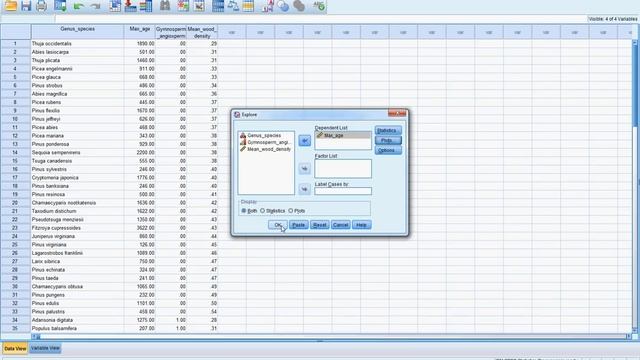This screenshot has width=640, height=360.
Task: Select the Both display radio button
Action: click(244, 211)
